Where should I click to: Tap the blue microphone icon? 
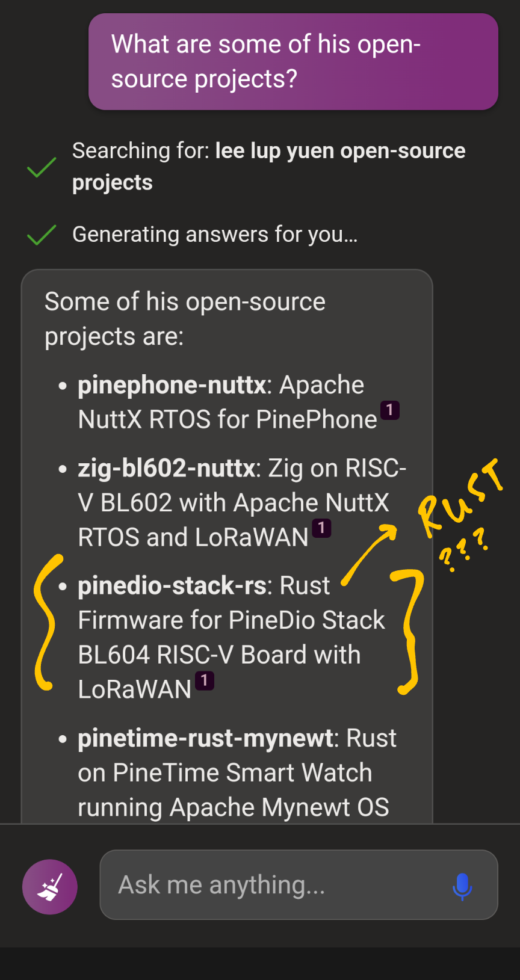(462, 886)
